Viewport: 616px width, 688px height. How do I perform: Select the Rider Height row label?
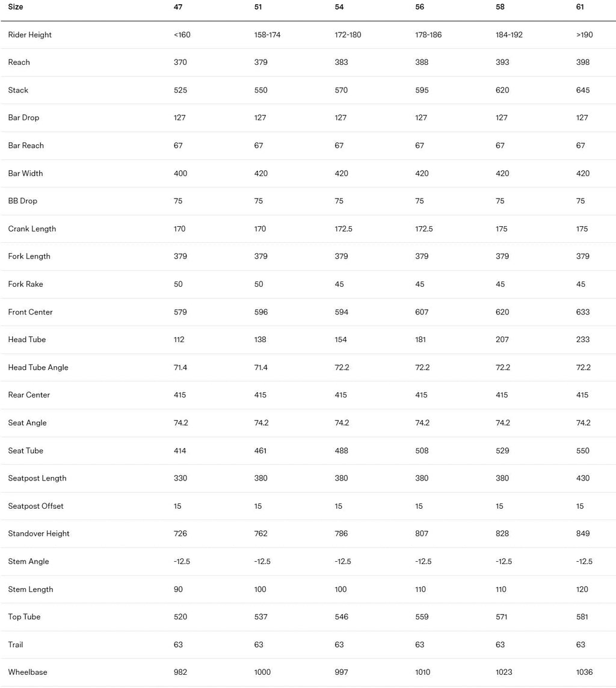coord(30,35)
